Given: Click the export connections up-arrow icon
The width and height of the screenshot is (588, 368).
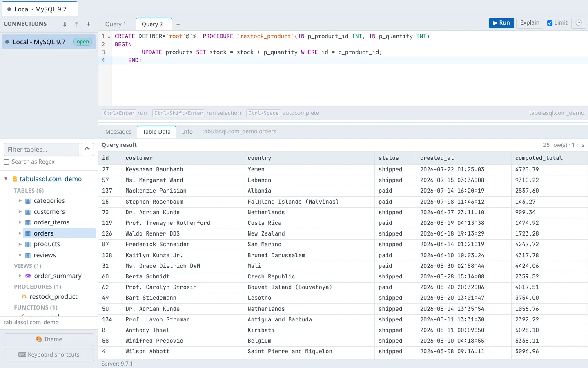Looking at the screenshot, I should click(76, 24).
